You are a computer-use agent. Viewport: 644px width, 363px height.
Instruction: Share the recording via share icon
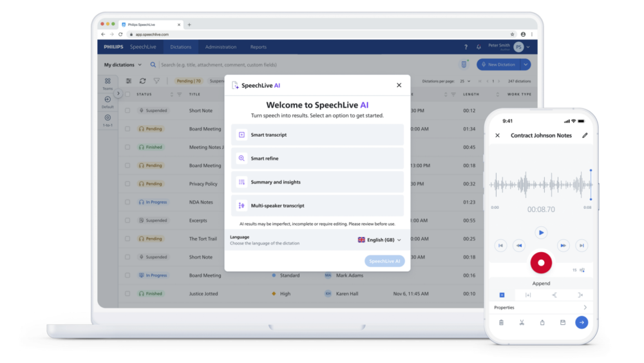point(542,323)
